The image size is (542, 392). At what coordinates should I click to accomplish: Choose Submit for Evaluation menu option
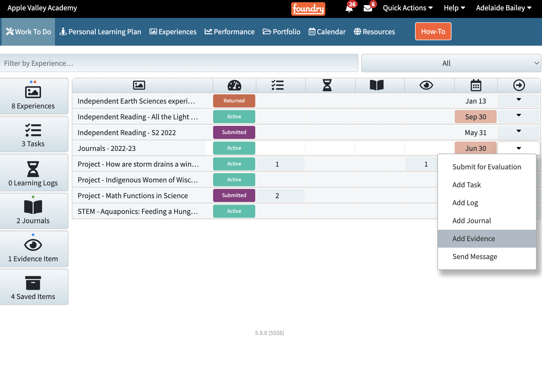[x=487, y=167]
